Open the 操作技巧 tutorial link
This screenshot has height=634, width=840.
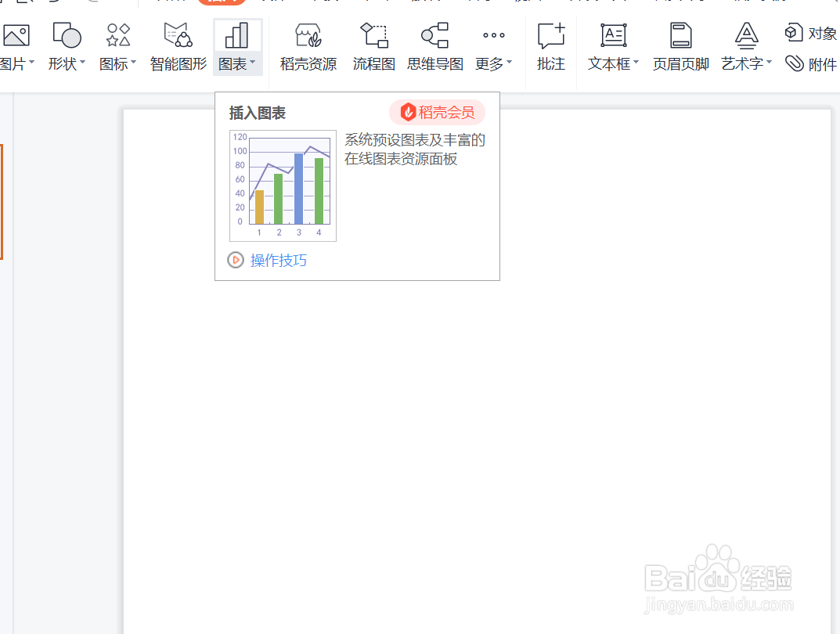click(277, 260)
